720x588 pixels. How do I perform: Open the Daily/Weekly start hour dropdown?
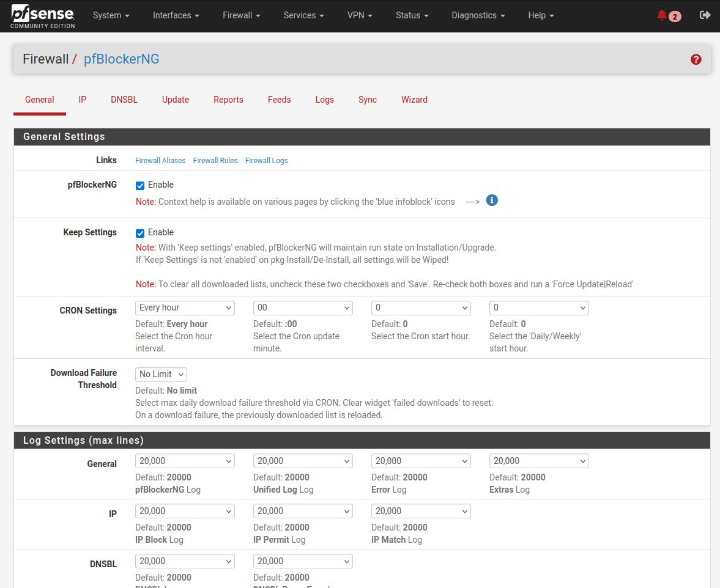tap(538, 307)
